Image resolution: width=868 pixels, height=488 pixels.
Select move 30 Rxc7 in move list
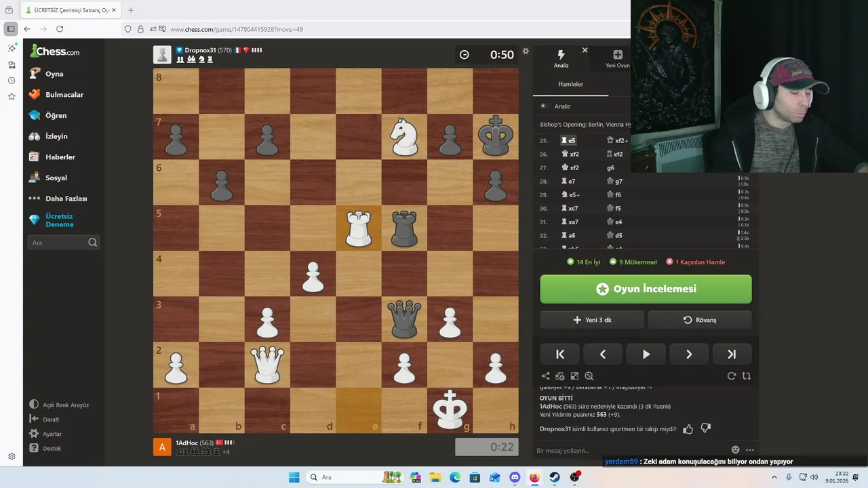click(570, 208)
